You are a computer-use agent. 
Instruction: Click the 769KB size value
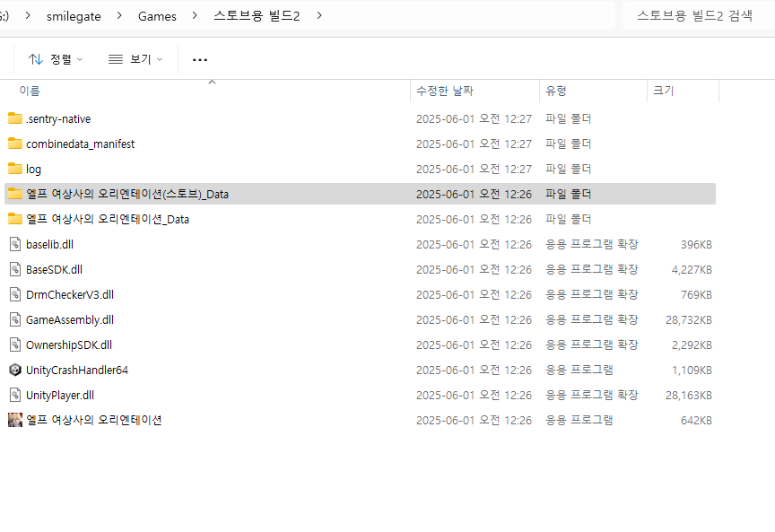tap(696, 294)
